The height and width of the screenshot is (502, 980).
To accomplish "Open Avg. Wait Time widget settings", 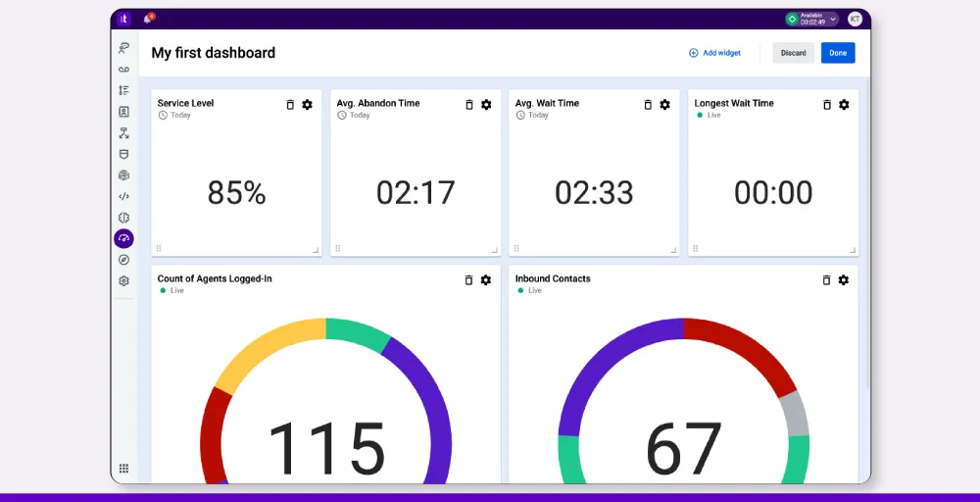I will [x=665, y=104].
